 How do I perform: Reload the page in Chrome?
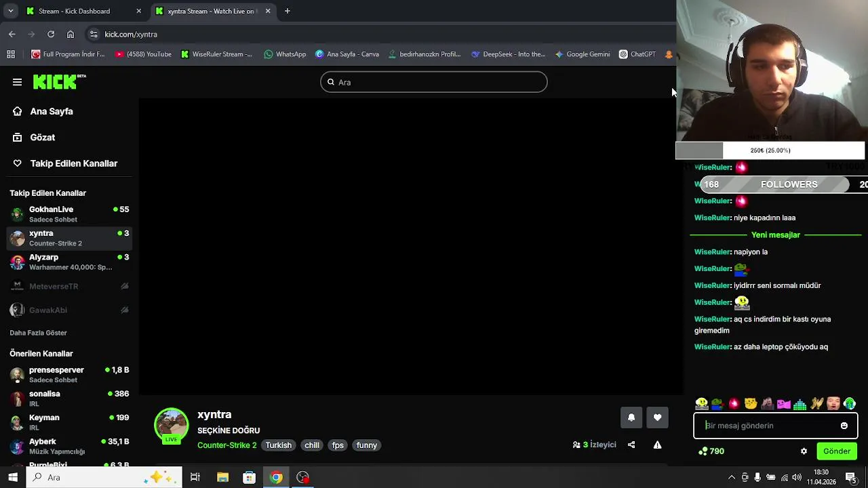[51, 34]
